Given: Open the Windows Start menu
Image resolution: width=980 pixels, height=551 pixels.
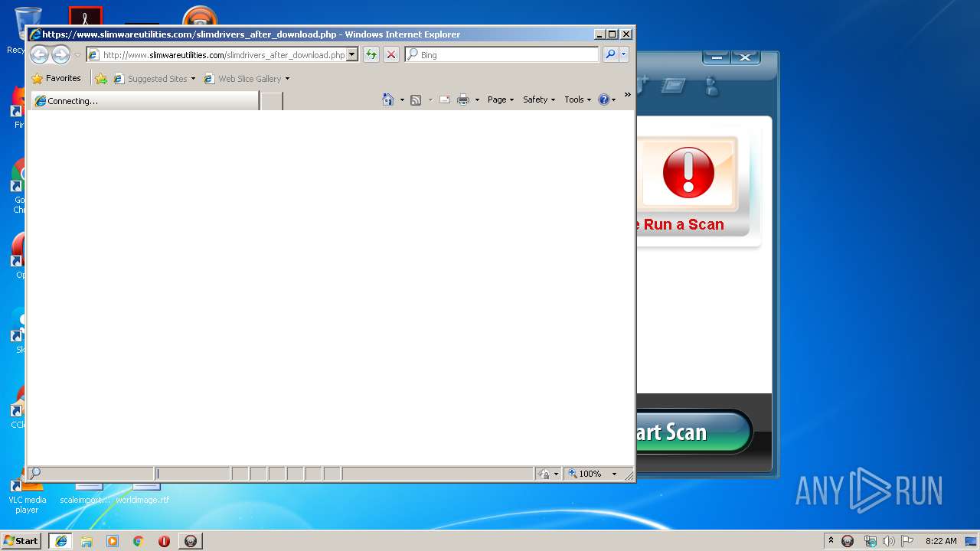Looking at the screenshot, I should (x=21, y=540).
